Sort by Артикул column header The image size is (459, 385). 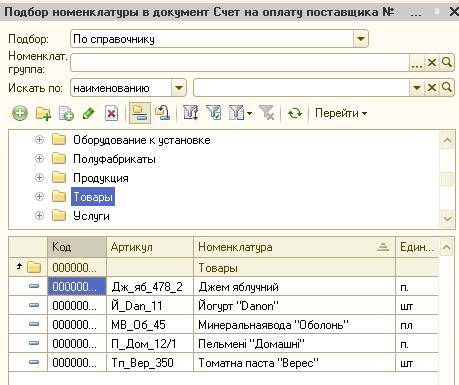point(150,247)
